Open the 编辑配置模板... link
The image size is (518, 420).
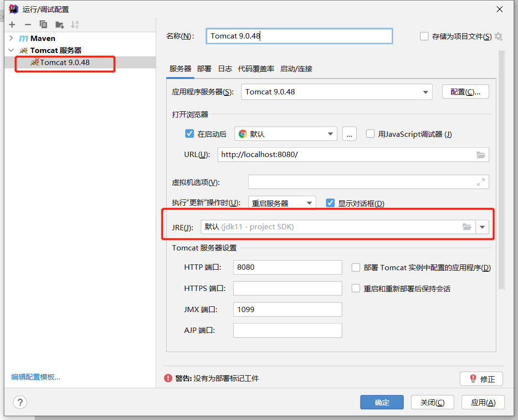(36, 377)
